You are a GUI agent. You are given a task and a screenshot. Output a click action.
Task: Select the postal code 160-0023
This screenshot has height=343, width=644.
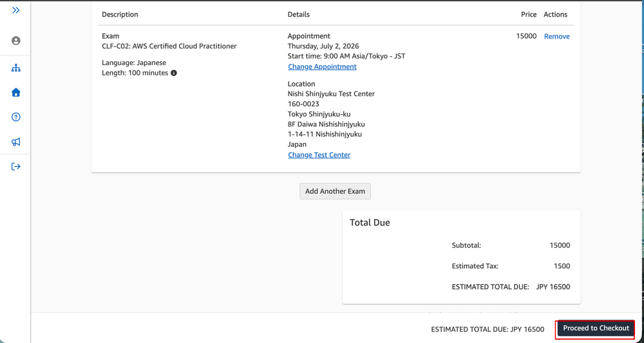[303, 104]
